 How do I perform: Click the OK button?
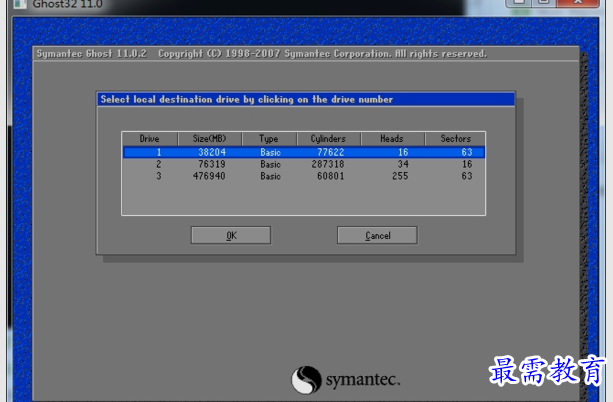(x=231, y=235)
